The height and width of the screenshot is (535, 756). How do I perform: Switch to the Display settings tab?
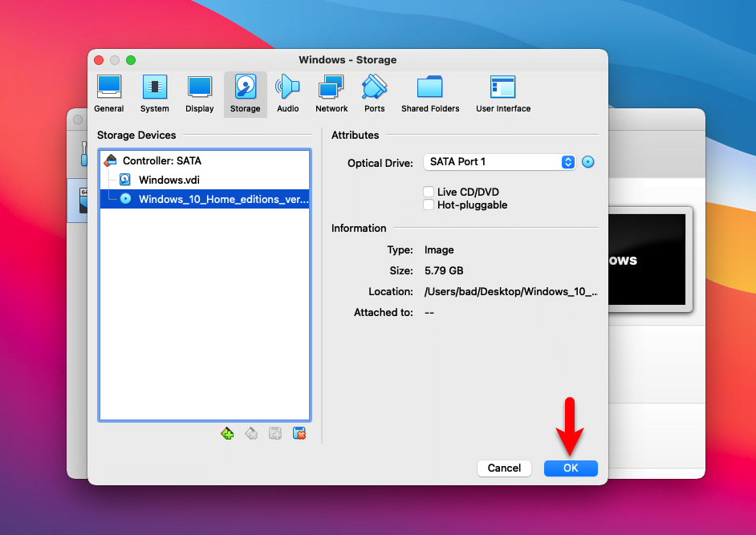[200, 95]
